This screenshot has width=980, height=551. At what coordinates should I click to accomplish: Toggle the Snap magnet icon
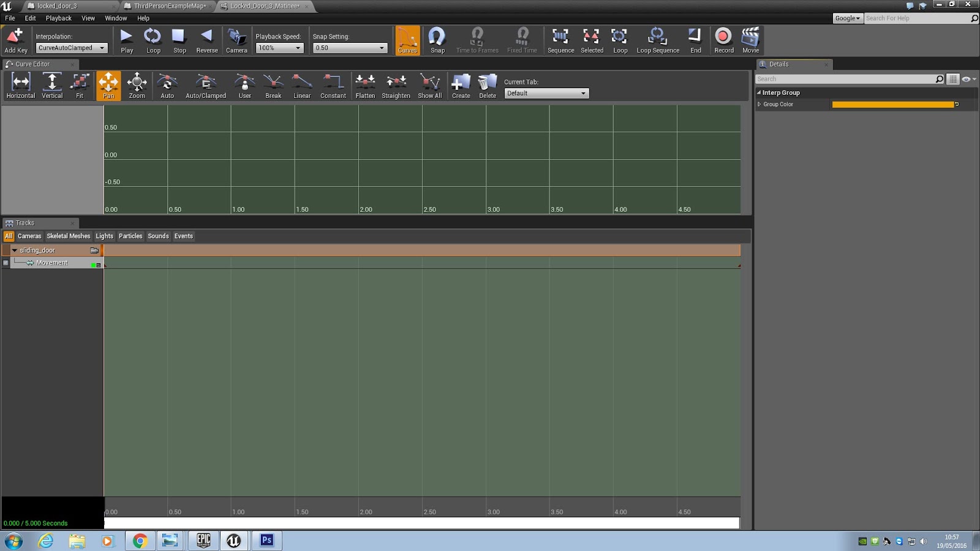click(437, 40)
